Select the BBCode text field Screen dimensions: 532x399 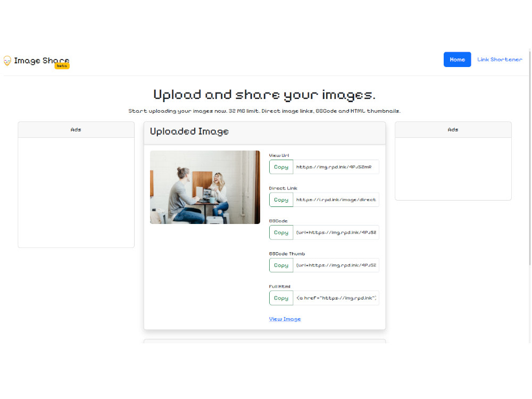336,232
